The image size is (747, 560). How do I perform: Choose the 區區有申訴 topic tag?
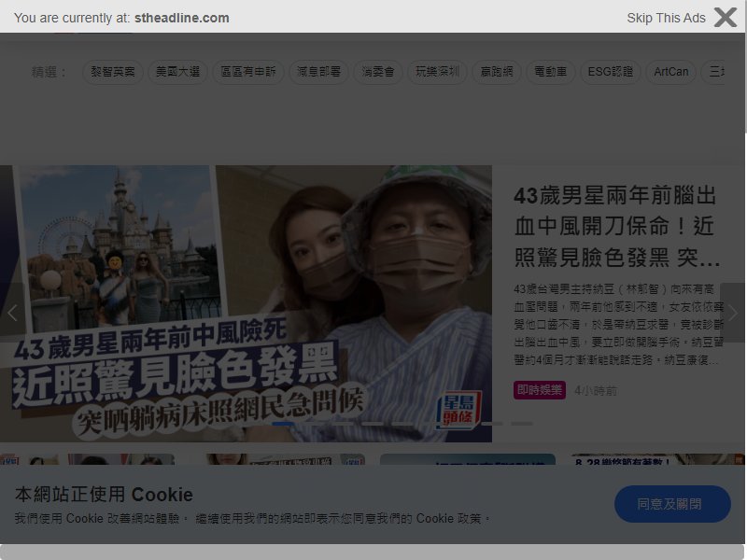point(248,72)
